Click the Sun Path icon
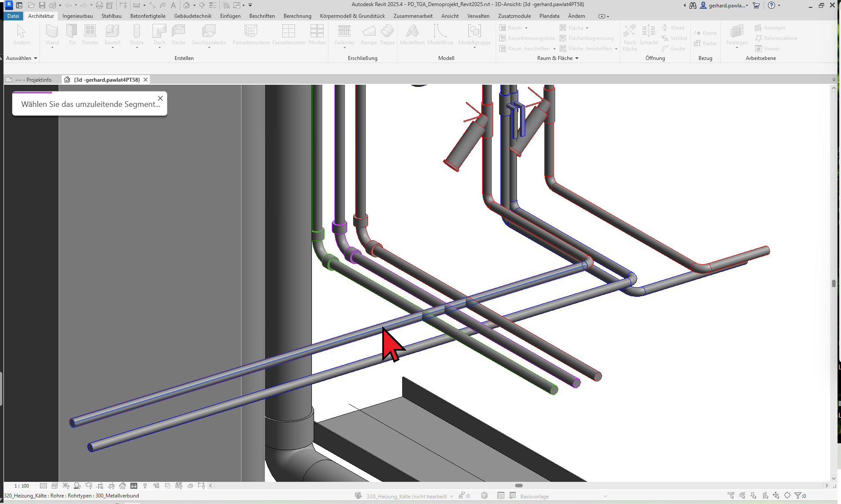The image size is (841, 504). [66, 486]
